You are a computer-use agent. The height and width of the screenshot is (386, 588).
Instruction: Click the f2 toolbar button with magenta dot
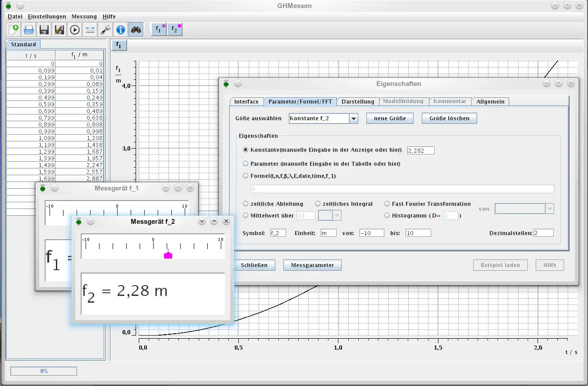point(175,29)
